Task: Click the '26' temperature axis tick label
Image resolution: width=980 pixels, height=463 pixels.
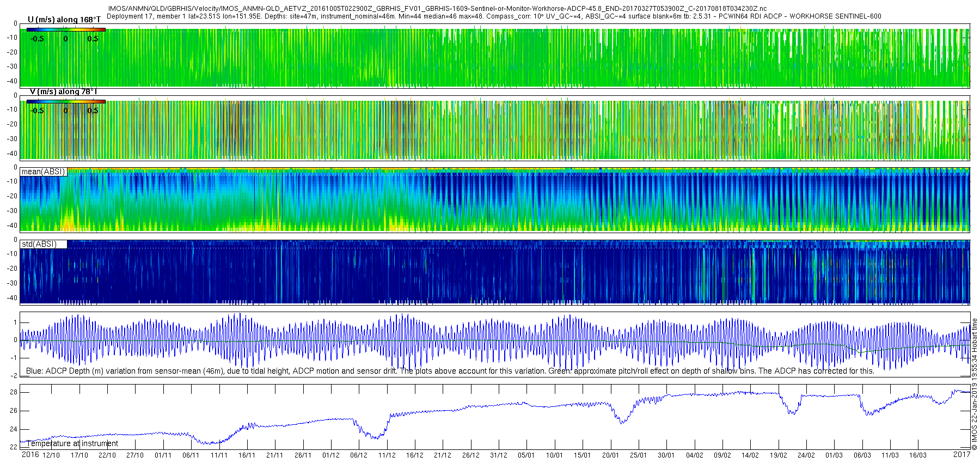Action: [14, 411]
